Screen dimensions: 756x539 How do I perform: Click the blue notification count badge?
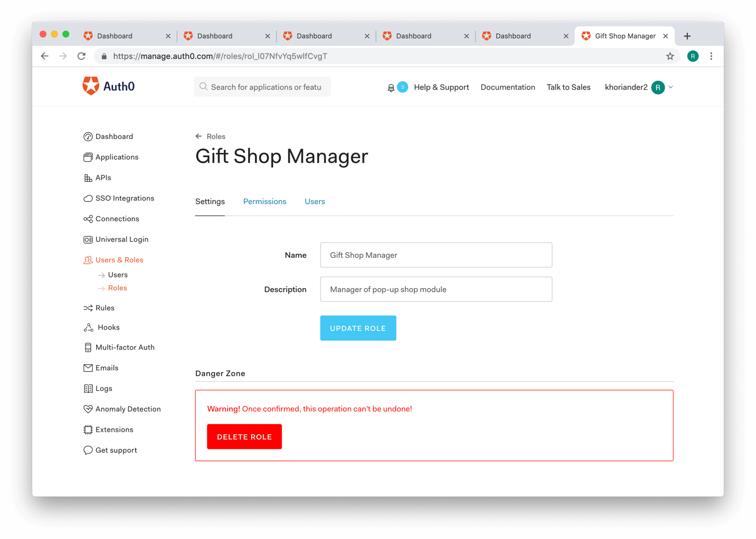(403, 87)
